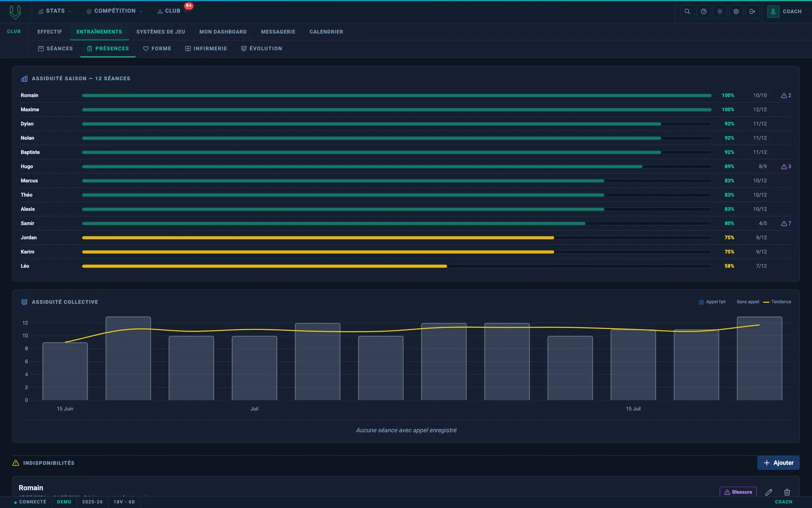Image resolution: width=812 pixels, height=508 pixels.
Task: Open the Coach profile avatar
Action: click(x=773, y=11)
